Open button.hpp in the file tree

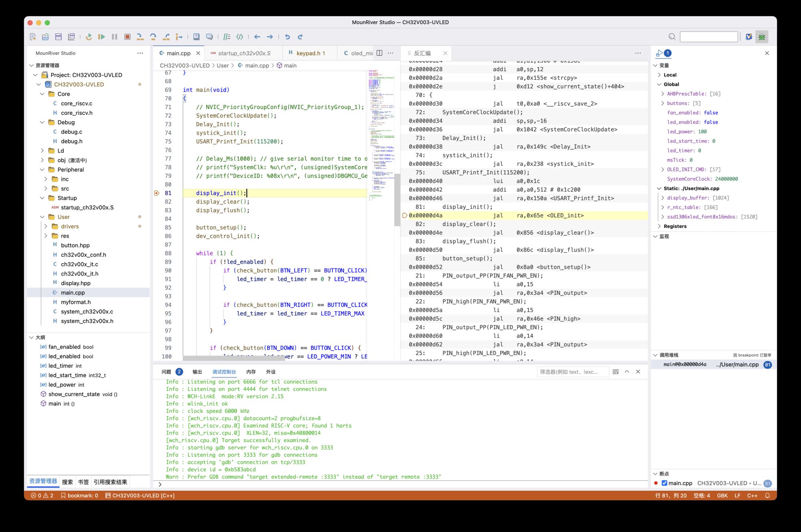tap(75, 245)
